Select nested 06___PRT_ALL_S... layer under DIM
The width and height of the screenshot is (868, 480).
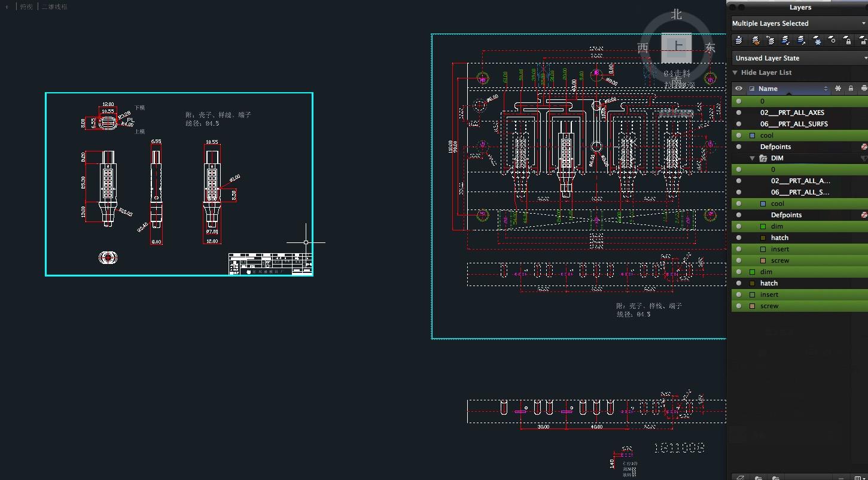click(x=800, y=192)
